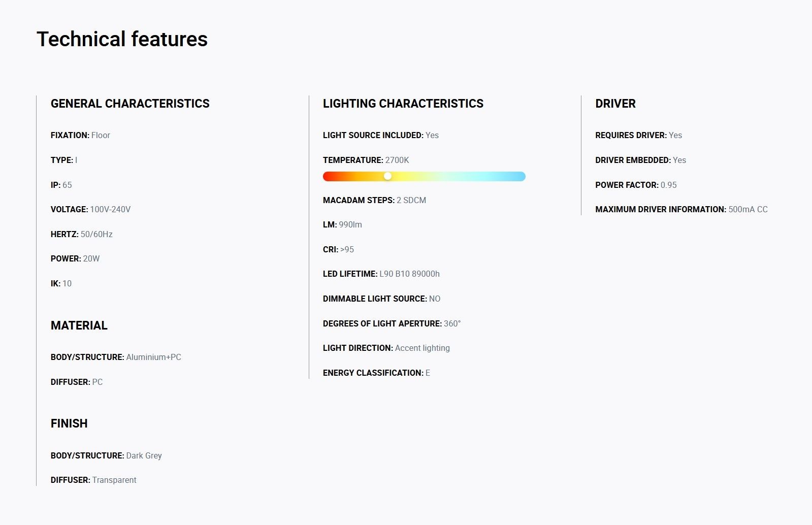Click the 'Technical features' heading

(122, 39)
